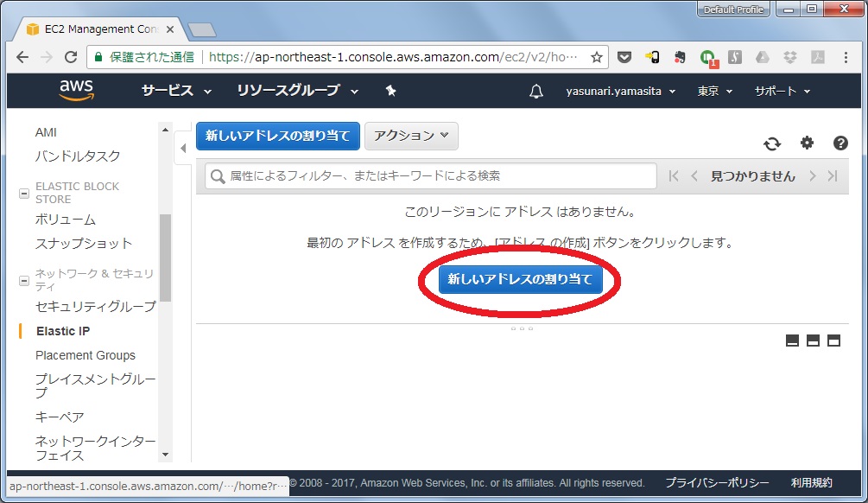Viewport: 868px width, 503px height.
Task: Refresh the Elastic IP address list
Action: click(772, 144)
